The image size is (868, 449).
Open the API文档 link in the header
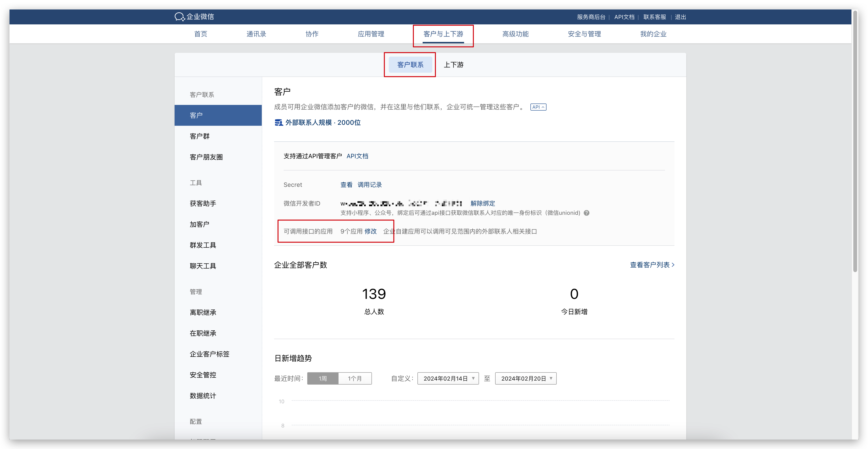tap(624, 17)
